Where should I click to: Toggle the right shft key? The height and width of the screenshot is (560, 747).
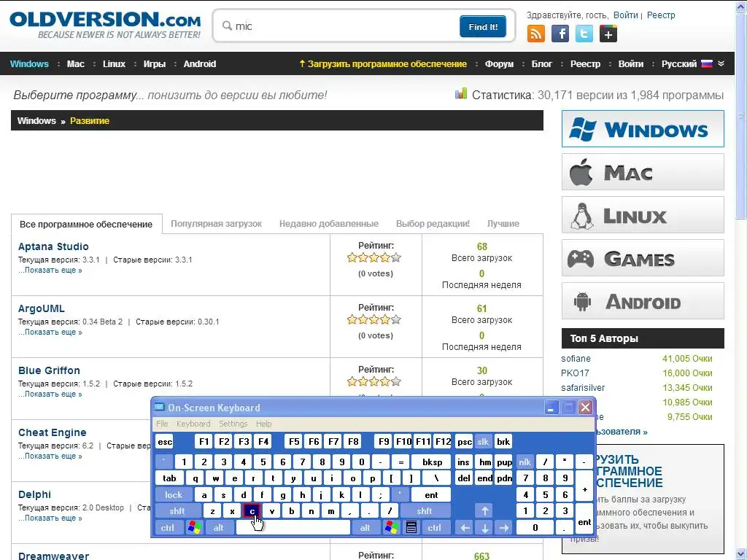[425, 511]
